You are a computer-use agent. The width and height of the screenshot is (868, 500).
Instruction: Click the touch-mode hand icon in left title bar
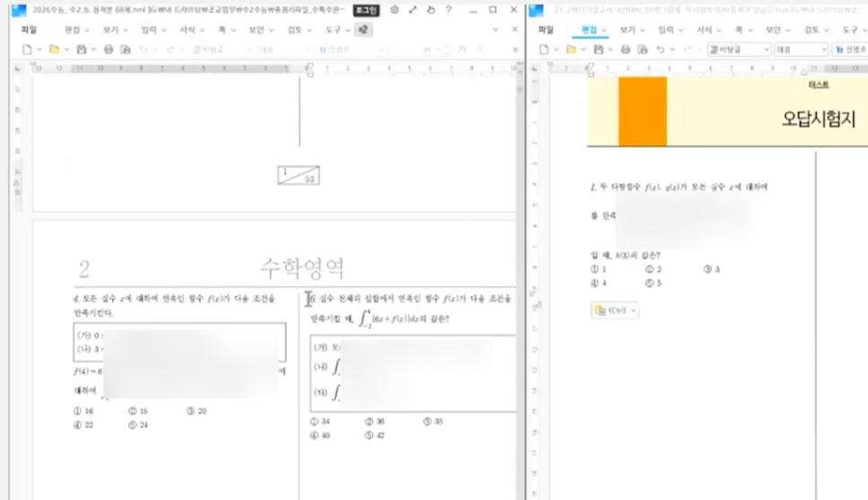pyautogui.click(x=430, y=10)
